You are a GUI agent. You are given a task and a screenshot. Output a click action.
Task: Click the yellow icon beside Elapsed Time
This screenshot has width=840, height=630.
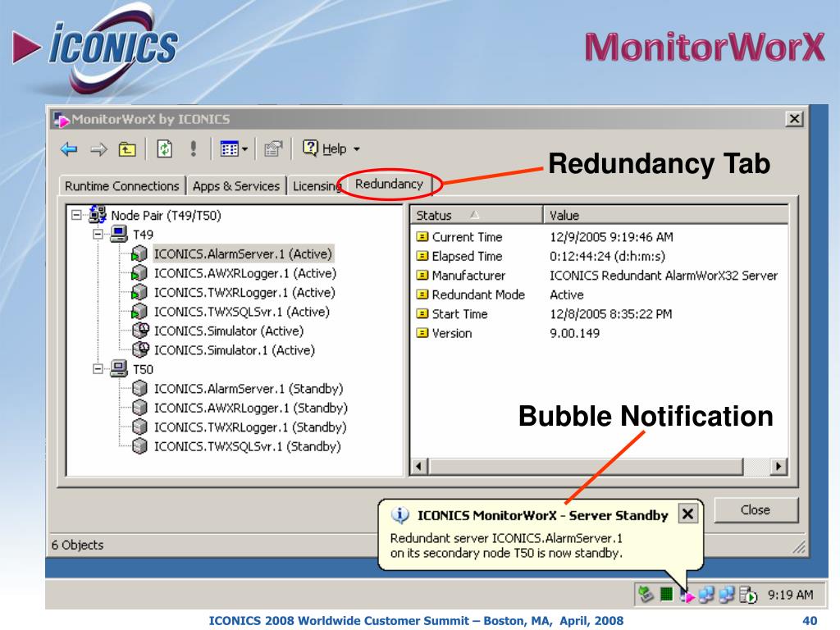[422, 256]
